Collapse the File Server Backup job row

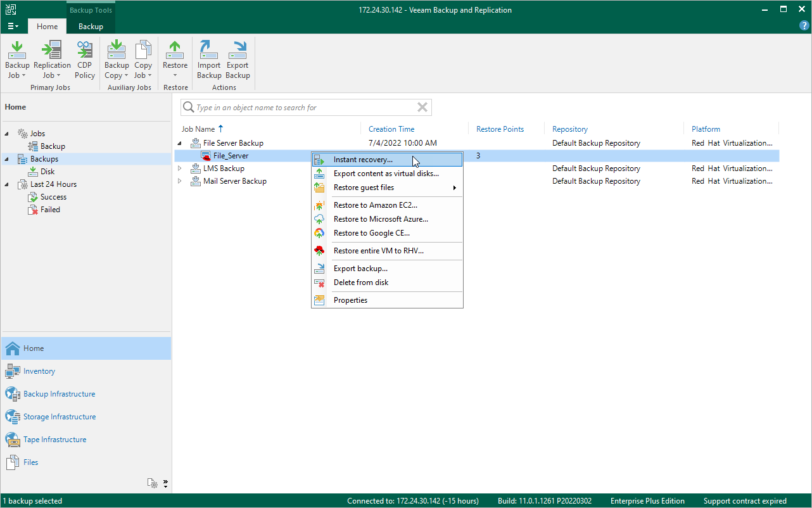(180, 143)
